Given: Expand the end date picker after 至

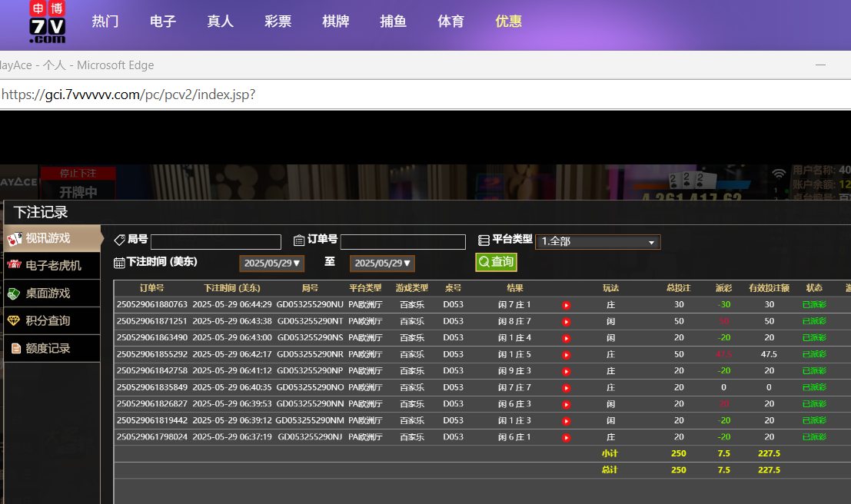Looking at the screenshot, I should 383,264.
